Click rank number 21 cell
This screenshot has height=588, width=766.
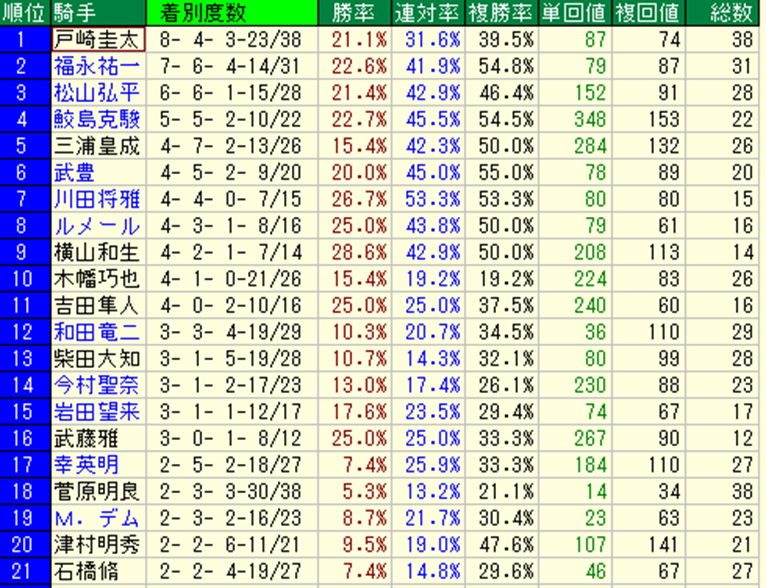pyautogui.click(x=25, y=571)
